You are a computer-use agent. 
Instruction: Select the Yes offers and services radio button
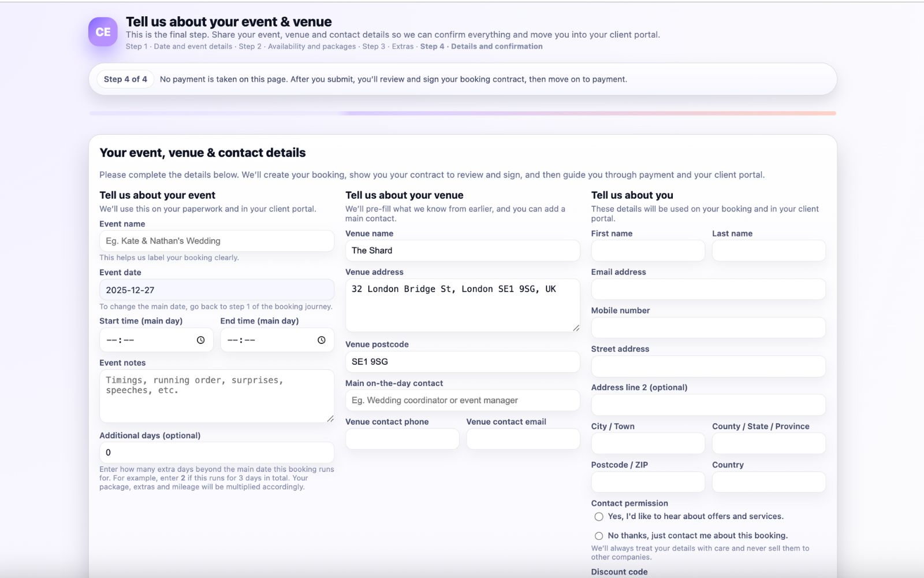598,516
